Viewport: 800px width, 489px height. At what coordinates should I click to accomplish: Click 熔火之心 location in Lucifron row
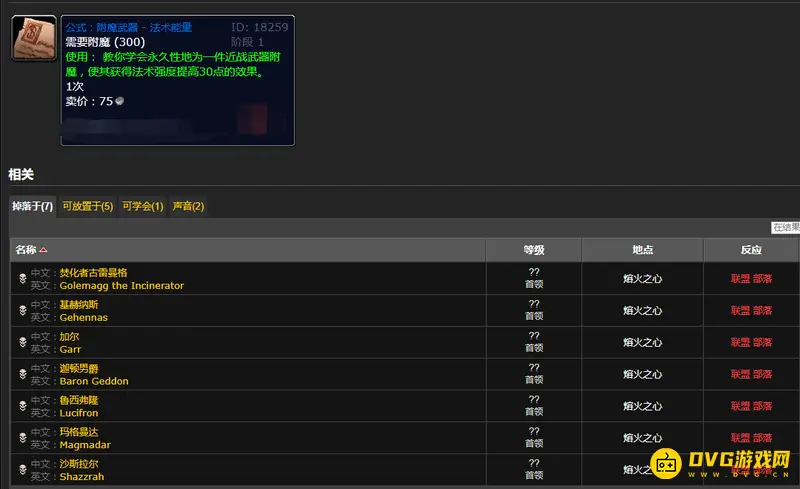pyautogui.click(x=642, y=406)
